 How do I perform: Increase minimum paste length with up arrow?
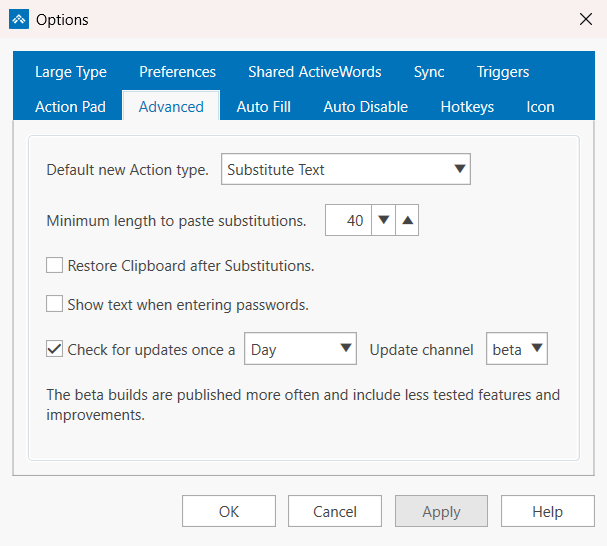tap(407, 220)
